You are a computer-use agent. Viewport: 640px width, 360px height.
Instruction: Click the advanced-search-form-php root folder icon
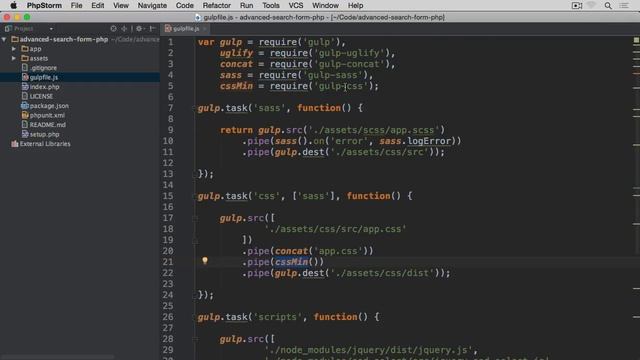(x=15, y=39)
